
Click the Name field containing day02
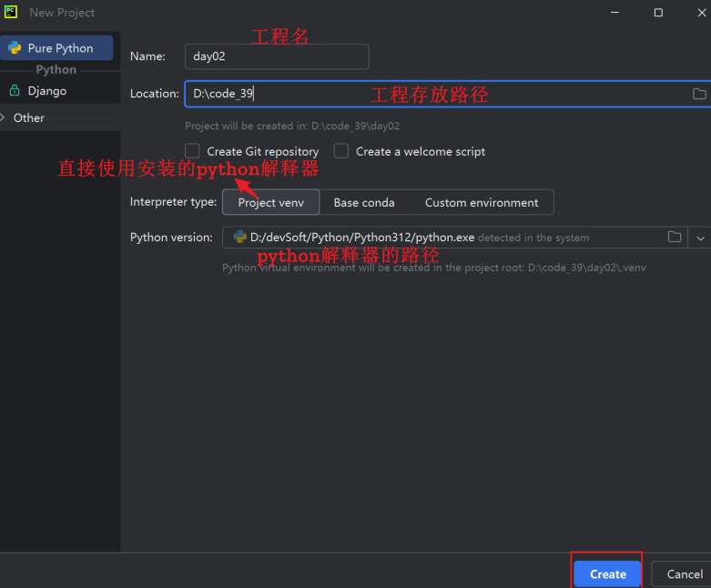(277, 56)
